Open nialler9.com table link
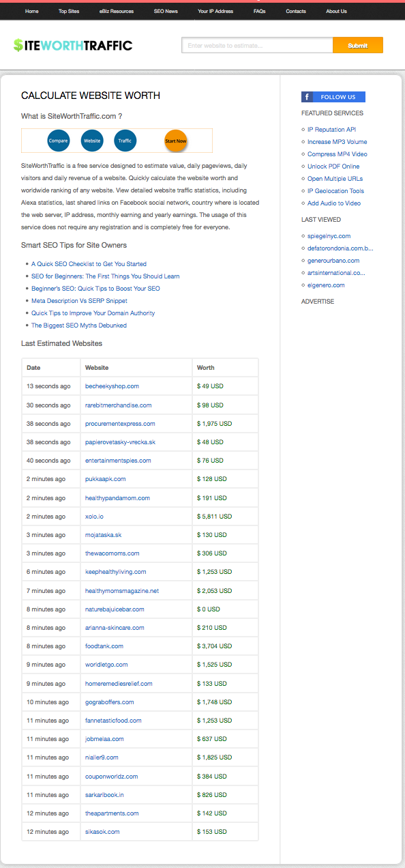This screenshot has width=405, height=868. 102,757
